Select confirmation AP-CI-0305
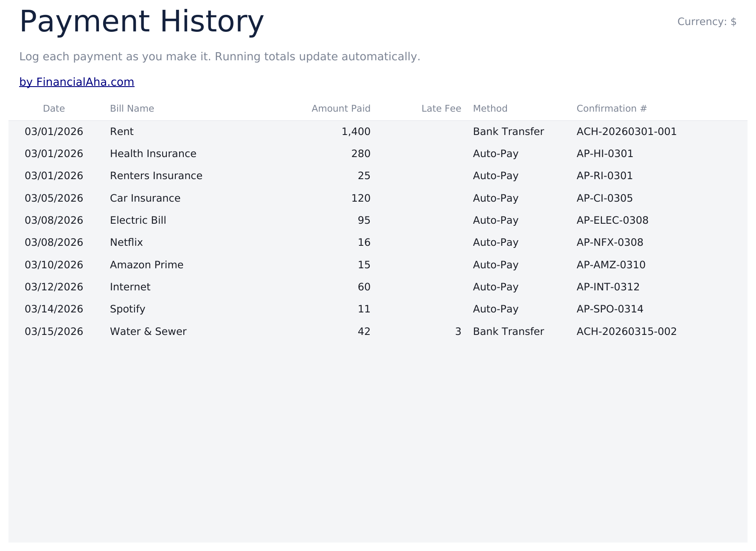756x551 pixels. [x=604, y=198]
